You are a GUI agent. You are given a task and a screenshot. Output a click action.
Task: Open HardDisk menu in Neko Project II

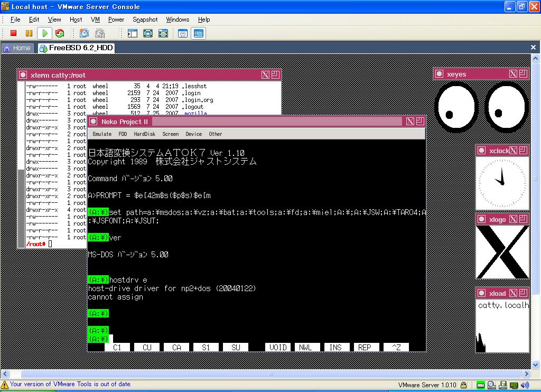(145, 134)
